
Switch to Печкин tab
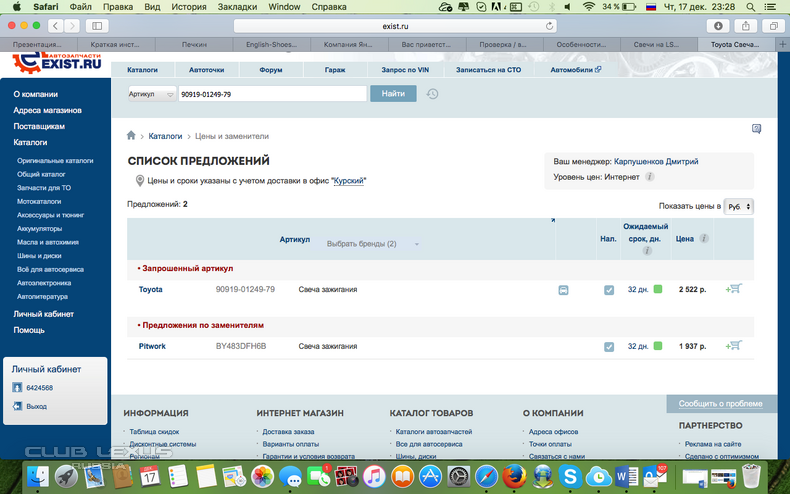194,44
